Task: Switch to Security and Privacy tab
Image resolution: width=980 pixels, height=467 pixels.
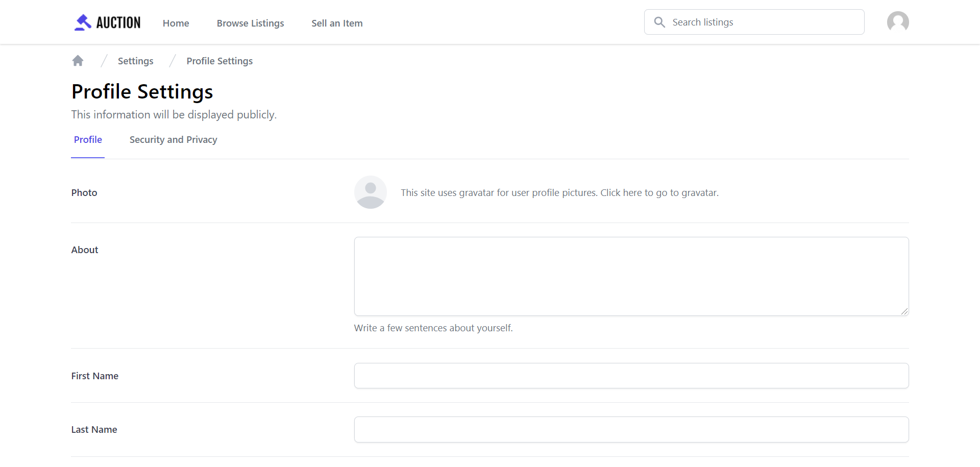Action: (x=173, y=140)
